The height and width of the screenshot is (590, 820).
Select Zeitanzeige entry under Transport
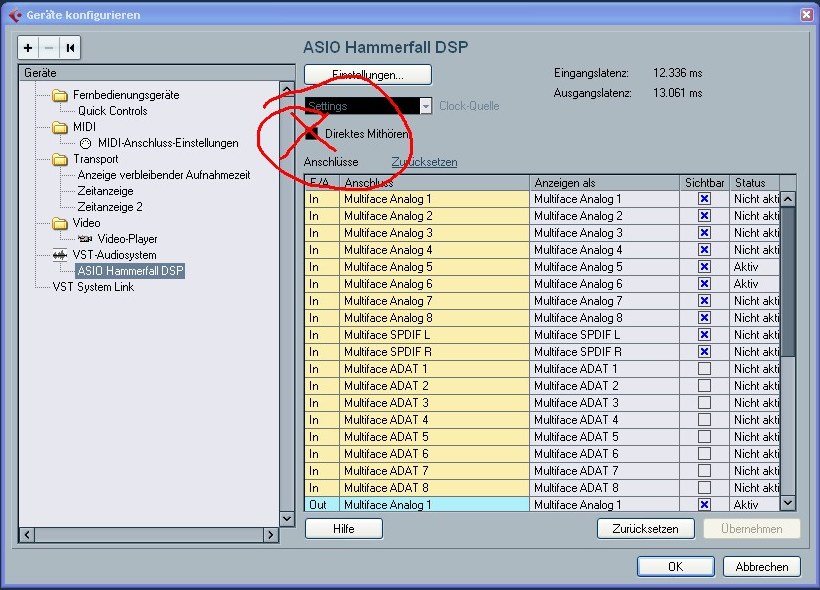tap(105, 191)
